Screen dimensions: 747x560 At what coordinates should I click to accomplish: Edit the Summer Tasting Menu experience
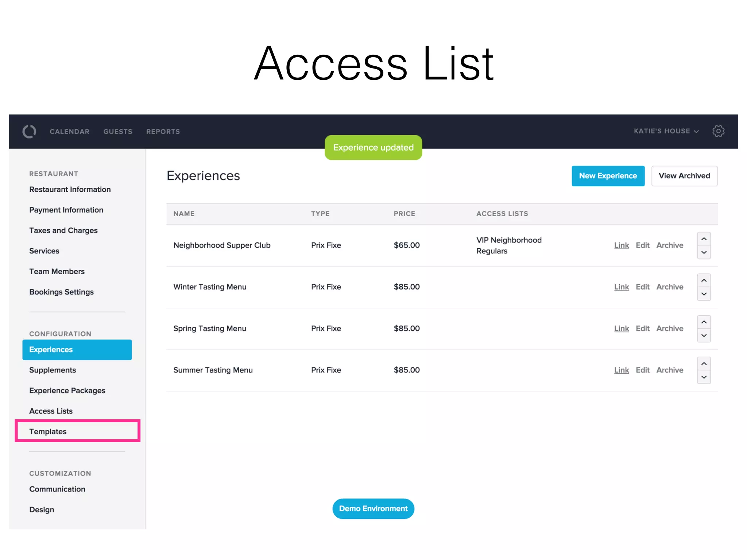pos(643,370)
